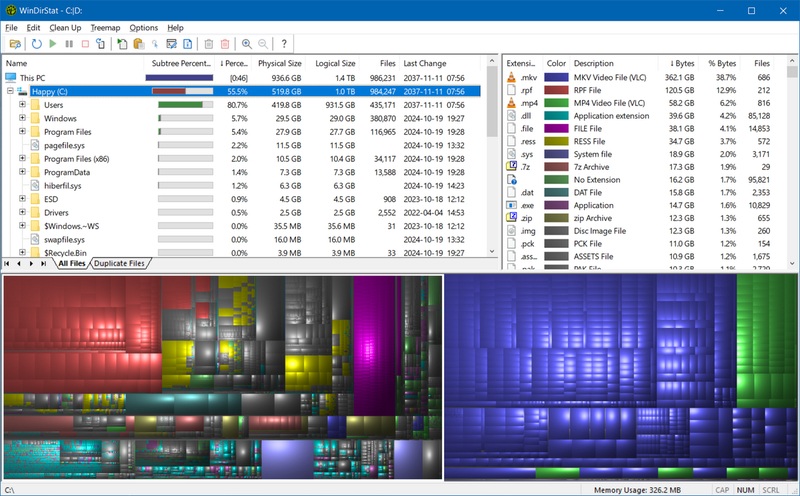Switch to the Duplicate Files tab
The height and width of the screenshot is (496, 800).
tap(120, 264)
